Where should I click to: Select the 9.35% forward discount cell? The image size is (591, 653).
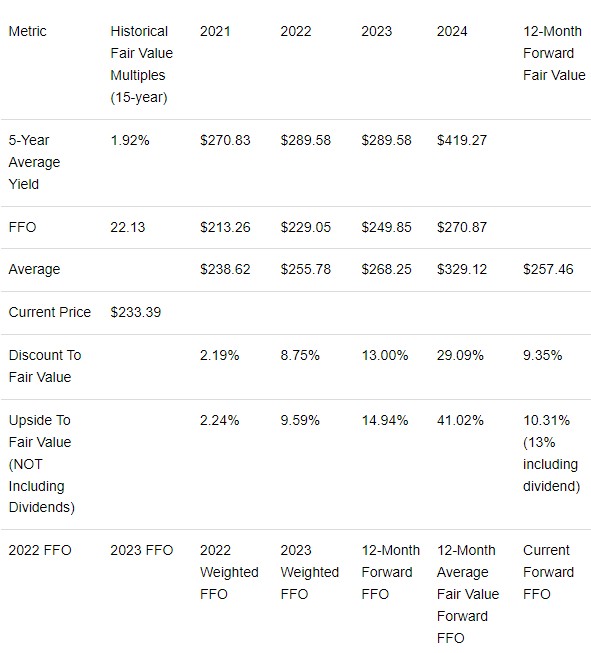542,355
